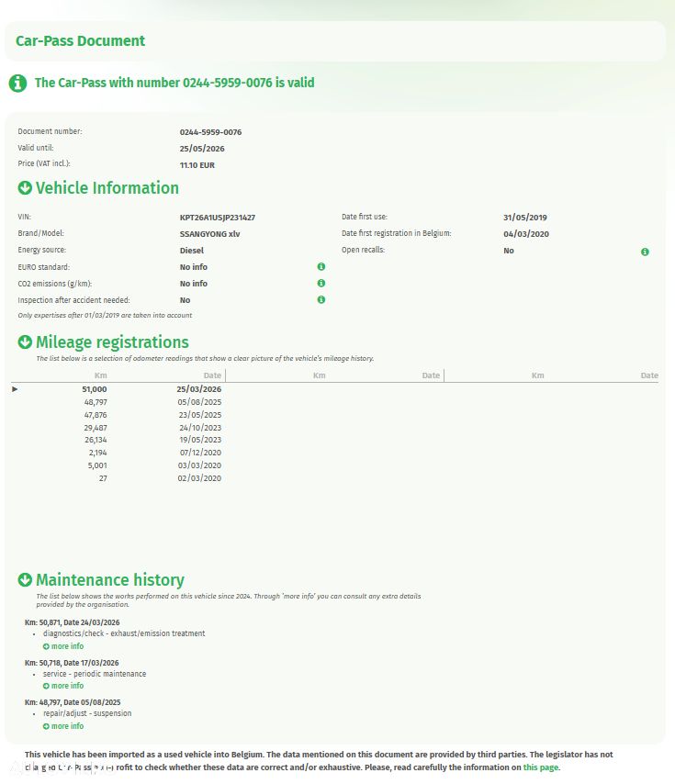This screenshot has height=784, width=675.
Task: Click 'service - periodic maintenance' item
Action: [x=95, y=674]
